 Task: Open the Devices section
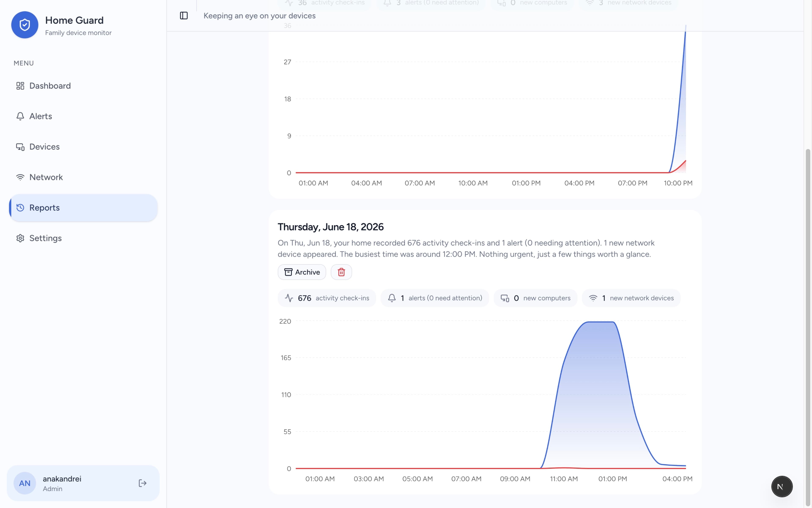coord(83,147)
